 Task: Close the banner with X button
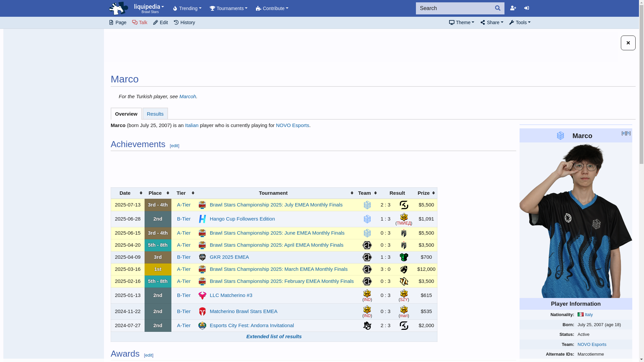628,43
